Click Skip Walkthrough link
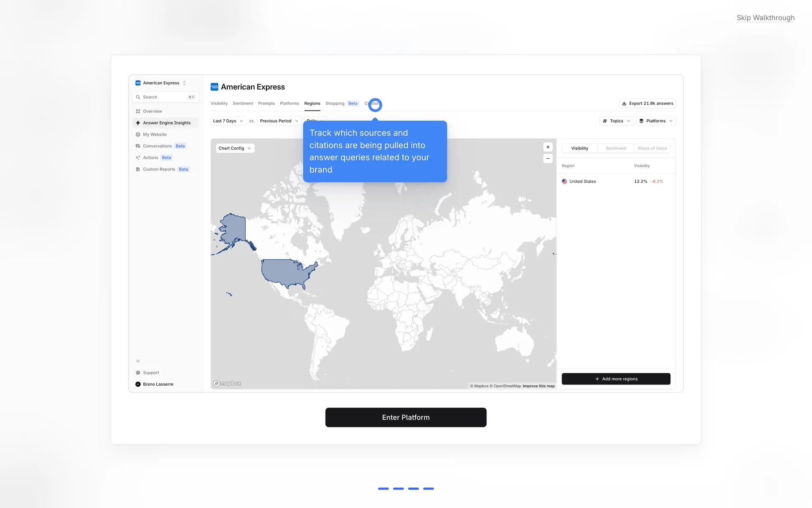The height and width of the screenshot is (508, 812). (765, 18)
